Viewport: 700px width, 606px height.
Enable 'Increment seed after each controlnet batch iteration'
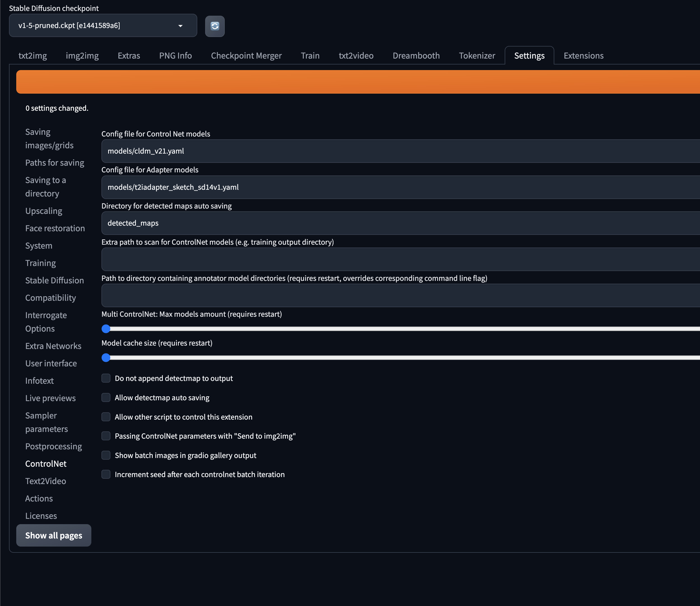106,474
